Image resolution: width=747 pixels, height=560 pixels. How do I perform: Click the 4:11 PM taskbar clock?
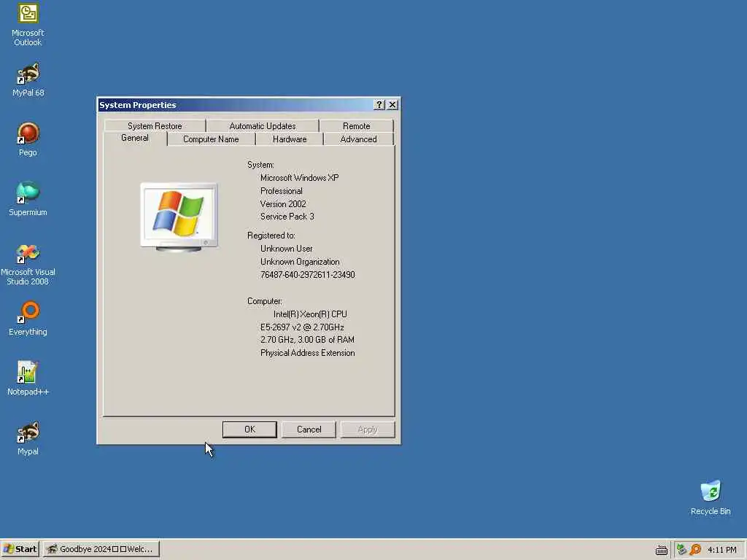721,550
